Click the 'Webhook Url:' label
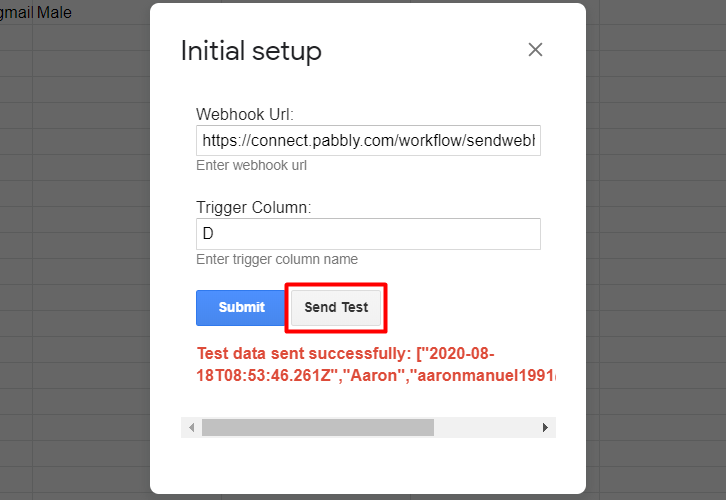This screenshot has width=726, height=500. tap(245, 114)
